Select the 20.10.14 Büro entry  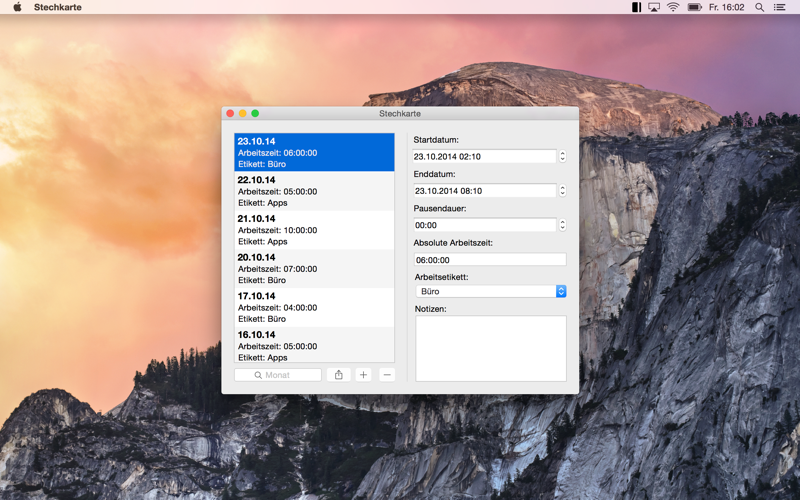click(x=314, y=269)
